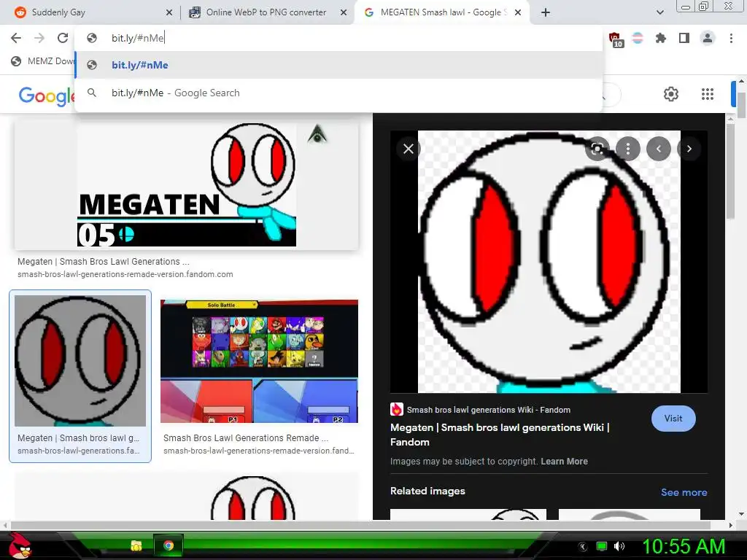Close the Online WebP to PNG converter tab
Viewport: 747px width, 560px height.
[344, 13]
